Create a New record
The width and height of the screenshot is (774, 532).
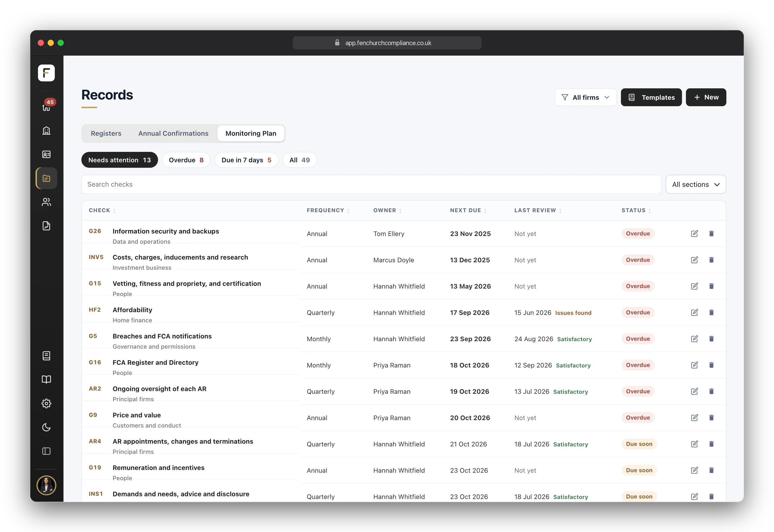(x=706, y=97)
